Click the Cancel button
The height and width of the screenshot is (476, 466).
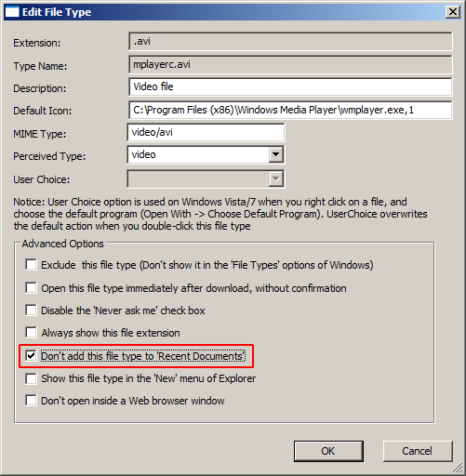418,451
